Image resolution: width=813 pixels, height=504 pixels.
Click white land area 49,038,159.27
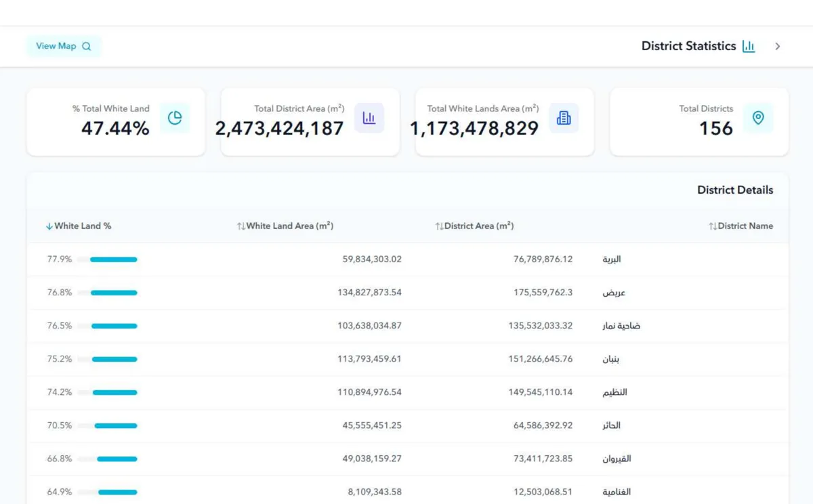(x=372, y=459)
